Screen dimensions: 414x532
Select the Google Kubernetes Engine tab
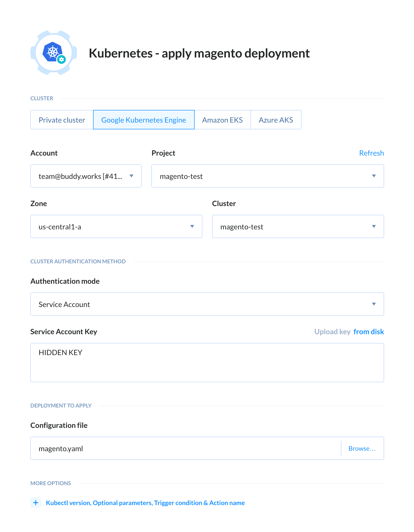point(144,120)
